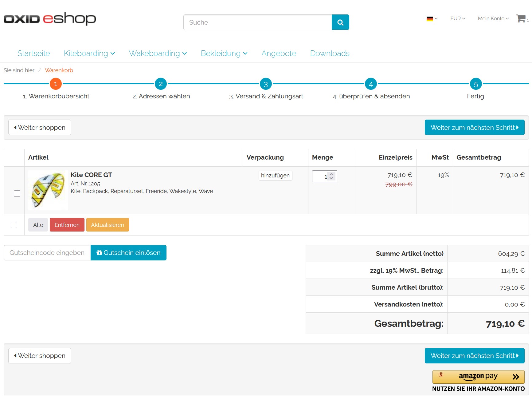
Task: Open the Mein Konto dropdown
Action: coord(493,19)
